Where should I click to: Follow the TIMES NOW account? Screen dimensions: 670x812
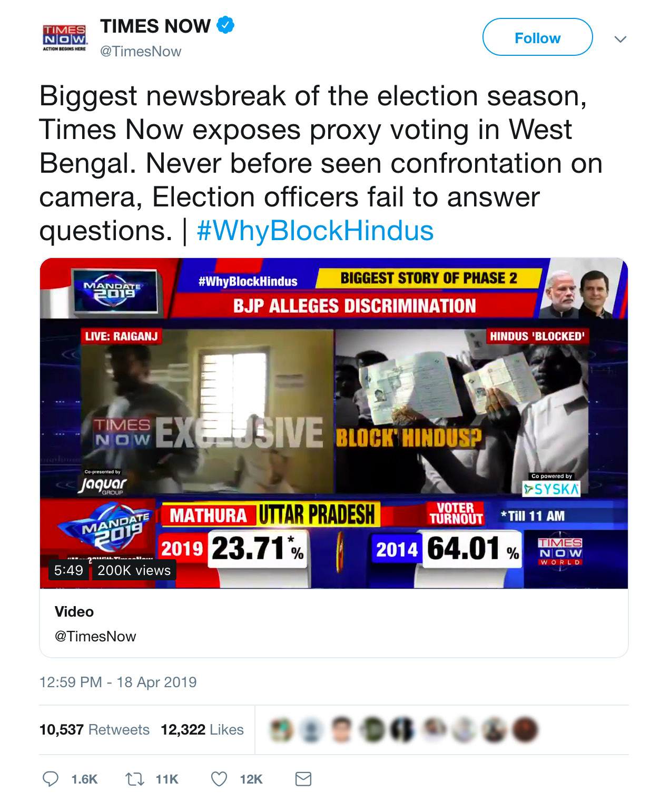537,37
